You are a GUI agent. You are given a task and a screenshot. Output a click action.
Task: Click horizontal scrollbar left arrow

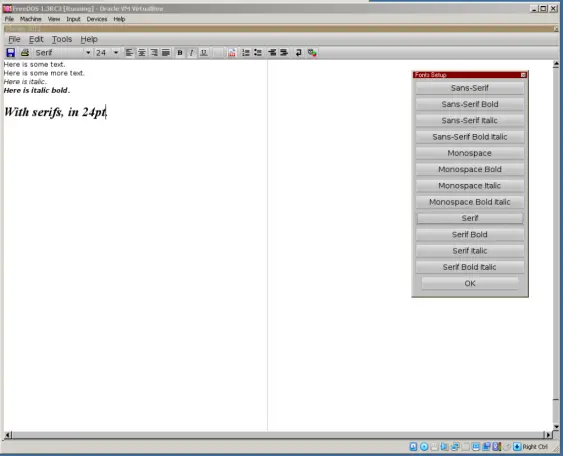click(x=8, y=435)
